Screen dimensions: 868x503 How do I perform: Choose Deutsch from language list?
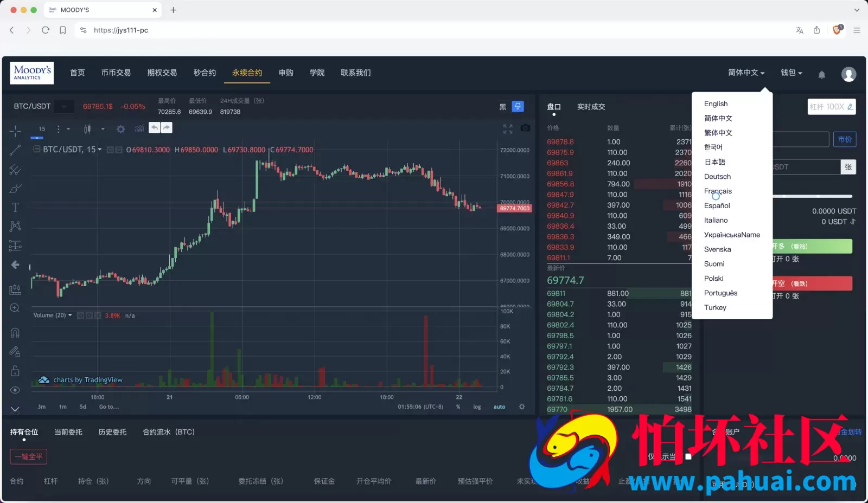(x=717, y=176)
